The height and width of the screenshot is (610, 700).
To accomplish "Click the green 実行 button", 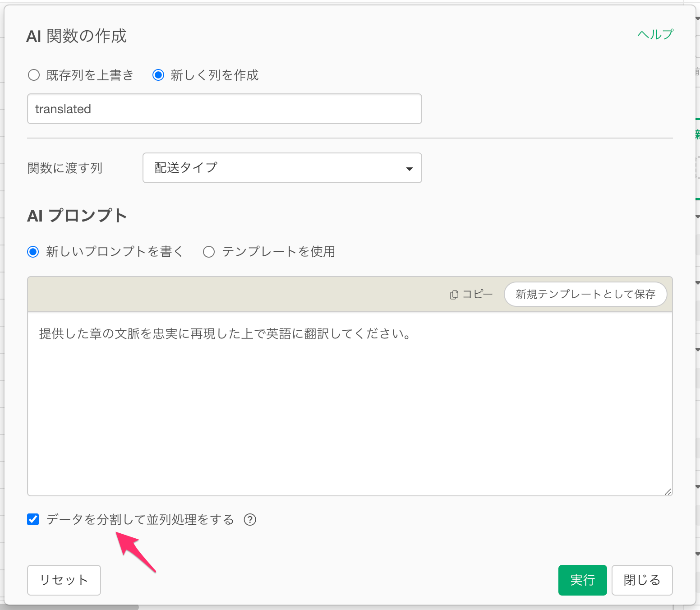I will (582, 580).
